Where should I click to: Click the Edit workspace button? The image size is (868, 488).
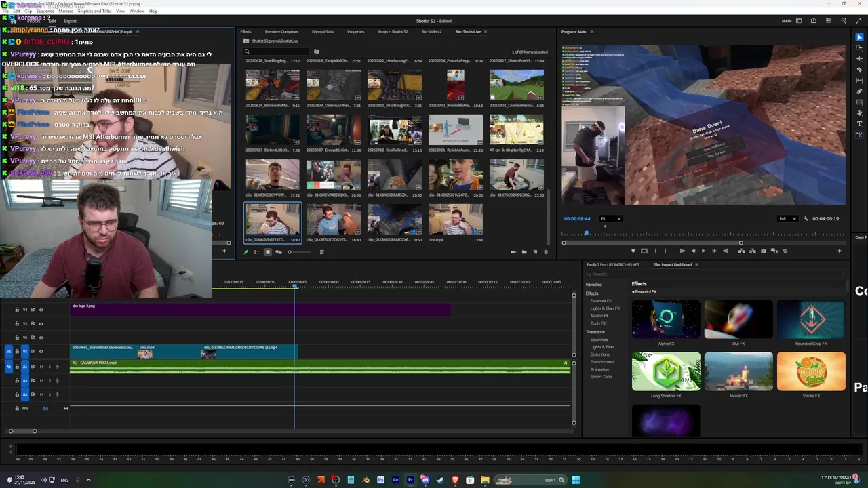click(52, 21)
